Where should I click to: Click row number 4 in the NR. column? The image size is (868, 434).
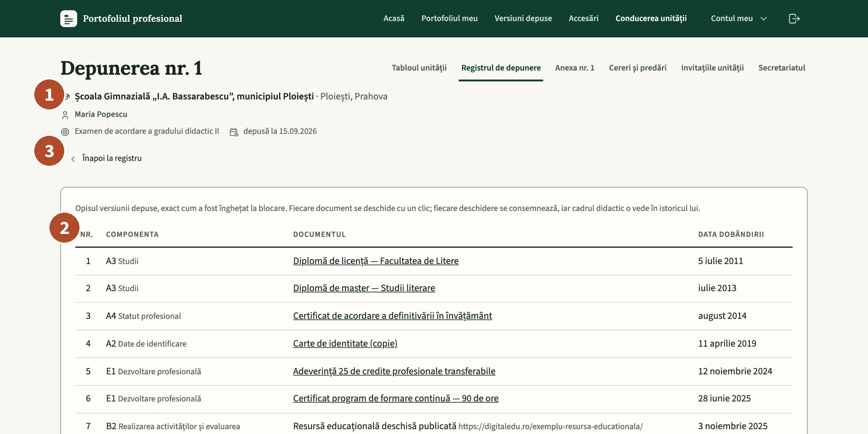(88, 344)
